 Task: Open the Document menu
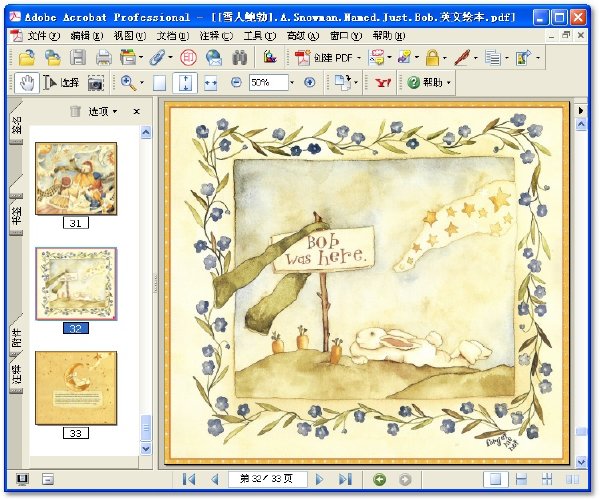(173, 36)
